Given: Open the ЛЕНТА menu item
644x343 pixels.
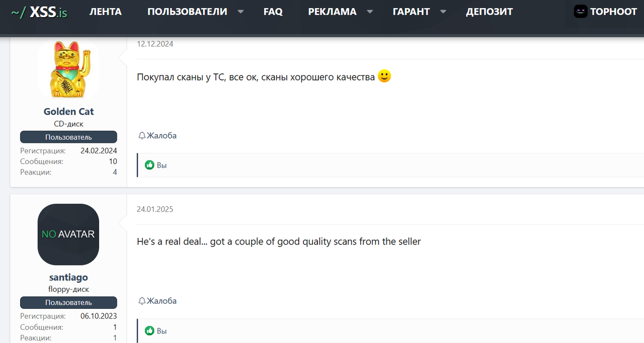Looking at the screenshot, I should 105,12.
